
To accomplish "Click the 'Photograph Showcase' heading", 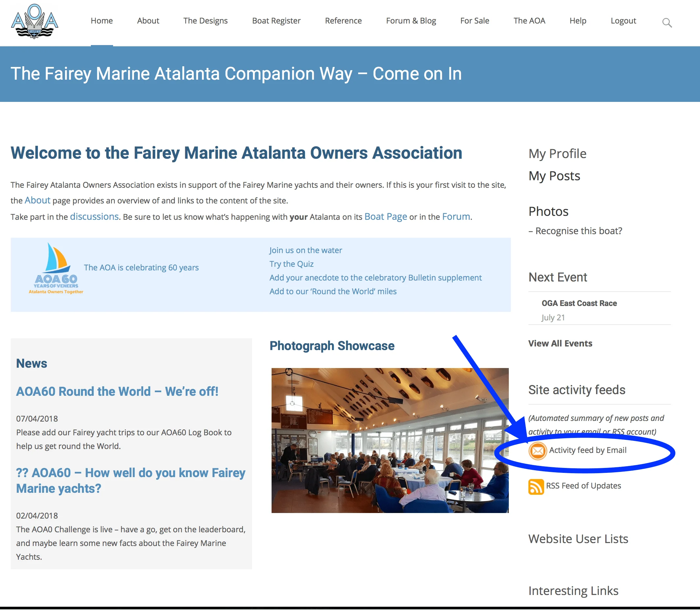I will pos(332,346).
